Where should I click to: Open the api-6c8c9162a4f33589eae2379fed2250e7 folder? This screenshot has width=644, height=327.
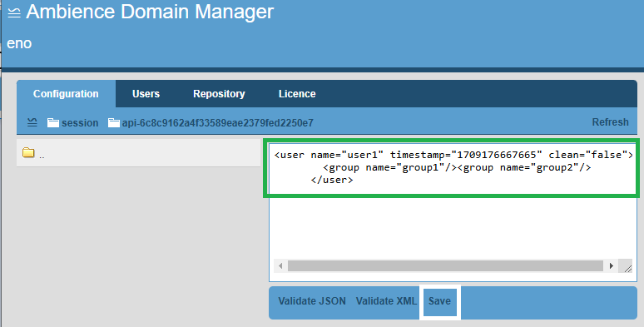(x=211, y=122)
